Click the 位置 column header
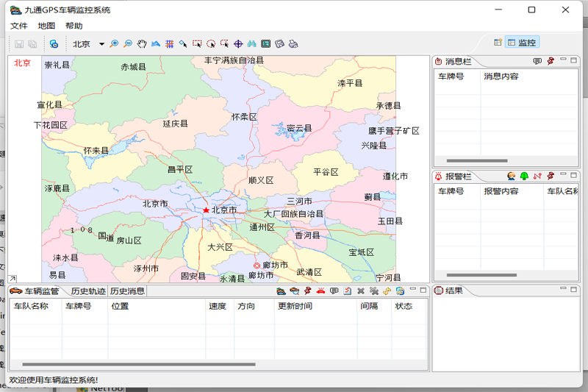Image resolution: width=588 pixels, height=392 pixels. point(157,306)
